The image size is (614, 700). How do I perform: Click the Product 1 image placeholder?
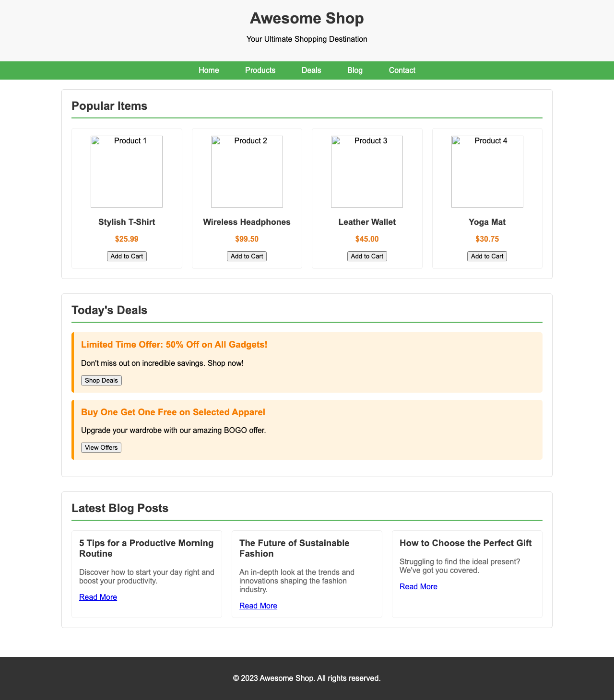pos(127,172)
